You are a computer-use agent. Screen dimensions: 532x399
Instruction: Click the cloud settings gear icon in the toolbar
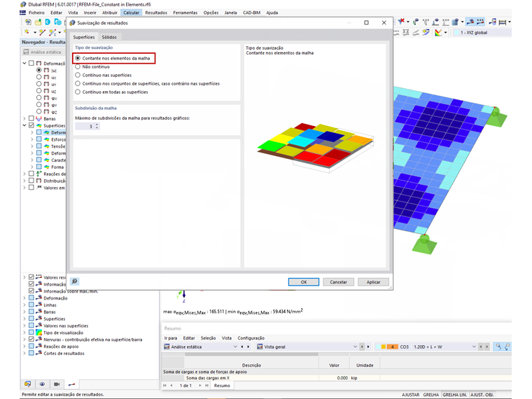pos(58,22)
